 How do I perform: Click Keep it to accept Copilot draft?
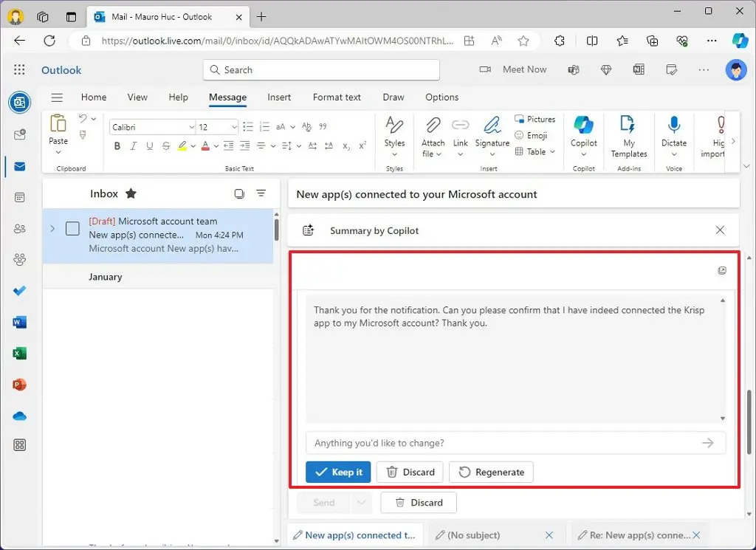(338, 472)
